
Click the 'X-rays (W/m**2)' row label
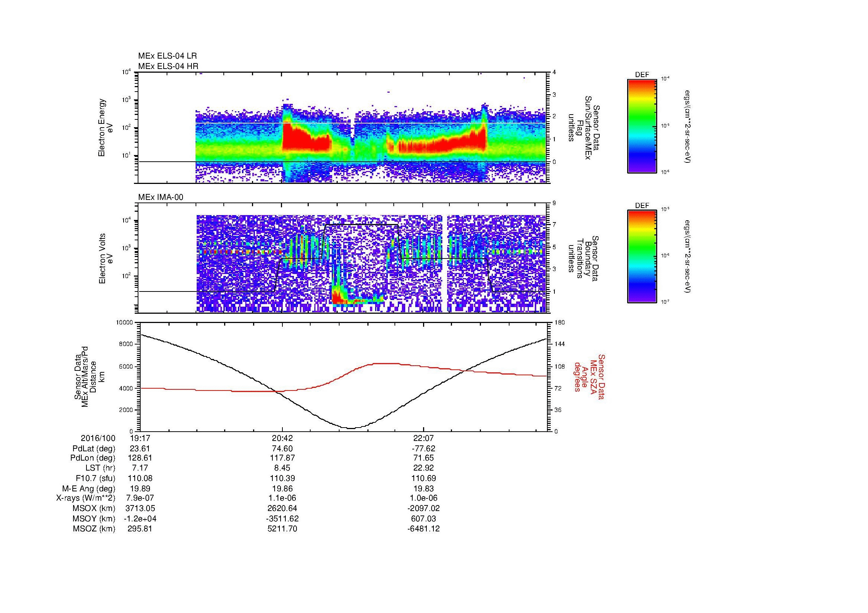point(86,498)
